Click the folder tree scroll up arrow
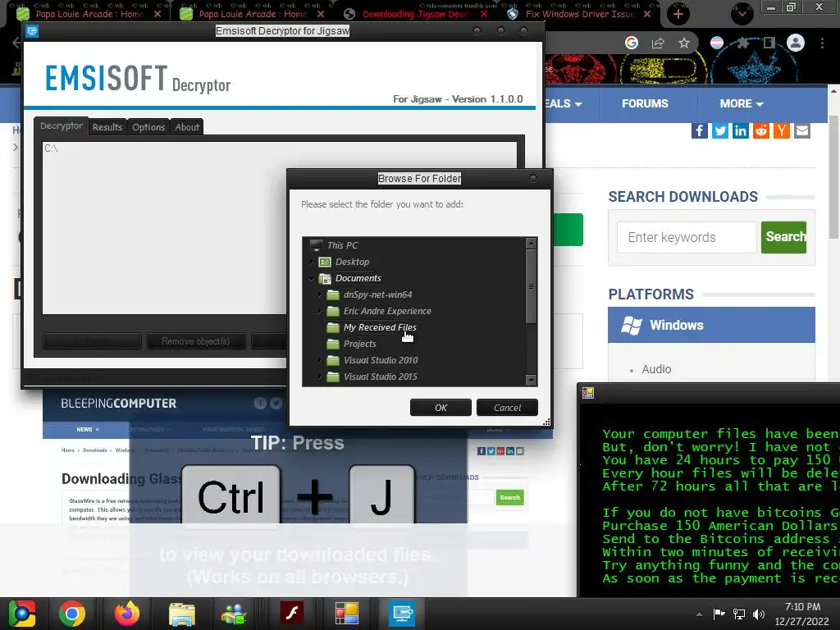 (531, 243)
